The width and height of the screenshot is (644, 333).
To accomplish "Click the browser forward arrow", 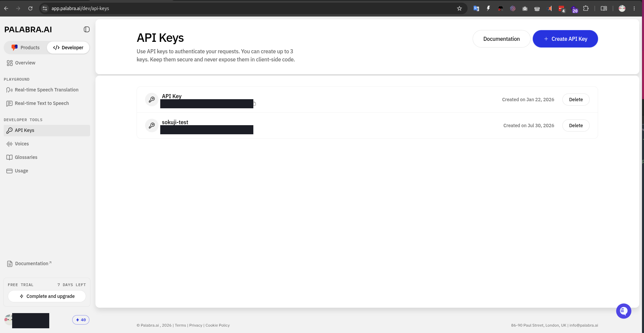I will [18, 8].
